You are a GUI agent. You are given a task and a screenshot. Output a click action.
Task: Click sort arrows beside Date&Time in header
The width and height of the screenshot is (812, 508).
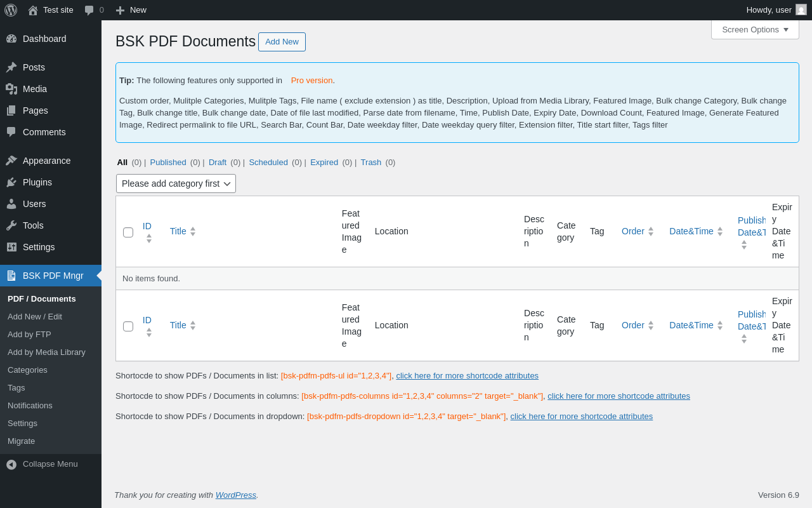pos(720,231)
